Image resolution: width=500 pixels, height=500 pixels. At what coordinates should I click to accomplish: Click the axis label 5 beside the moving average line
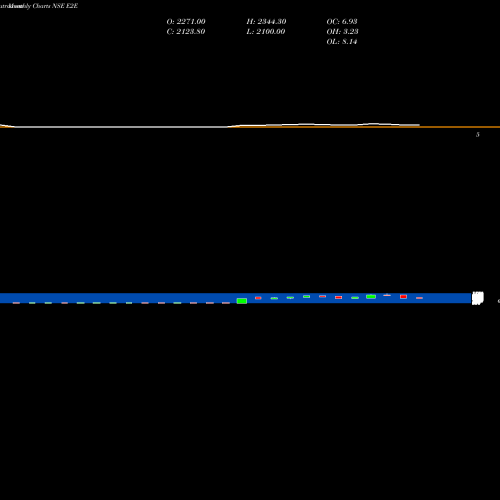[x=478, y=135]
